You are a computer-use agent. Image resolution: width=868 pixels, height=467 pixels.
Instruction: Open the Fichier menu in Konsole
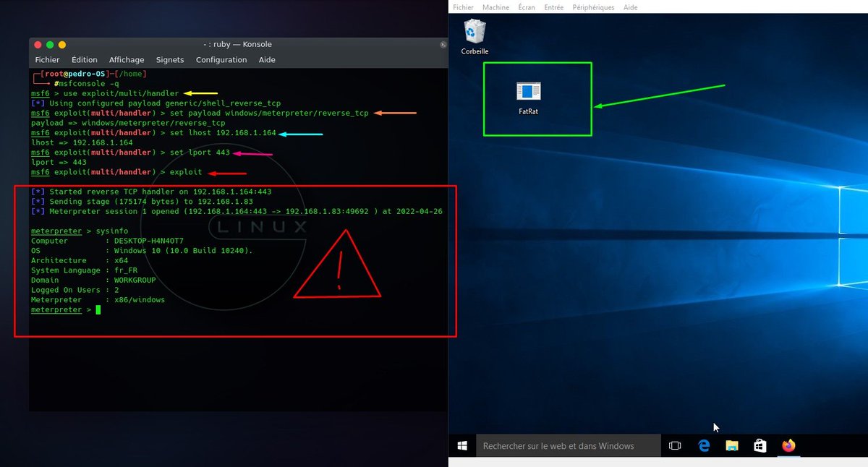(x=48, y=60)
